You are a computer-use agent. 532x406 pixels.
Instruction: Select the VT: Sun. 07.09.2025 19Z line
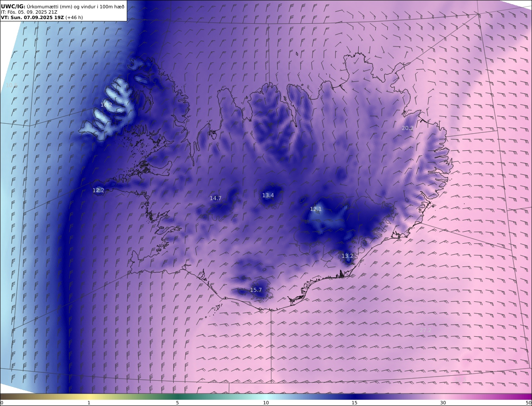42,17
